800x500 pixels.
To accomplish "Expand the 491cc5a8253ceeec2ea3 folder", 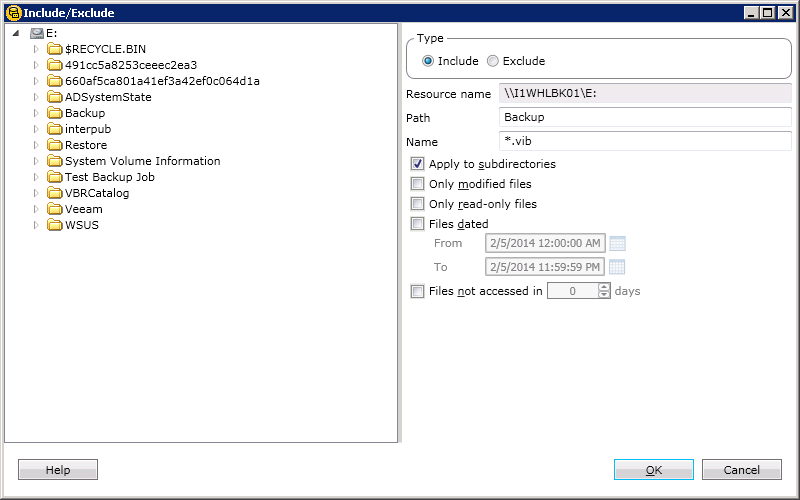I will [36, 65].
